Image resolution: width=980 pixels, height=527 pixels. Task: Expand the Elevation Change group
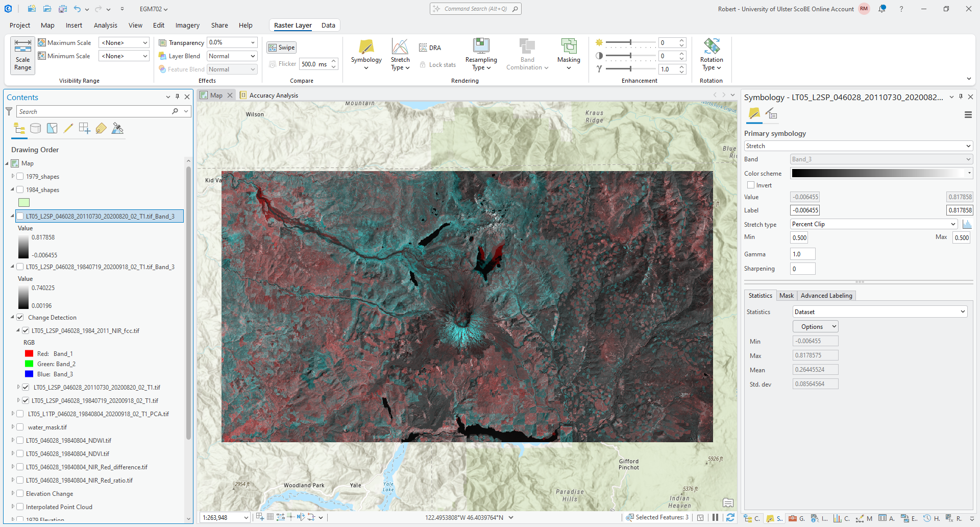[x=13, y=494]
